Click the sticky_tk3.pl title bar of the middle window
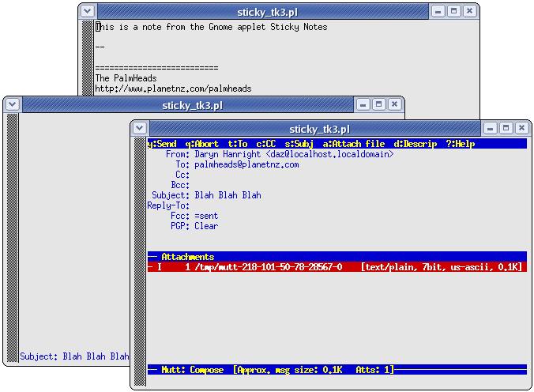The height and width of the screenshot is (392, 534). pyautogui.click(x=188, y=104)
